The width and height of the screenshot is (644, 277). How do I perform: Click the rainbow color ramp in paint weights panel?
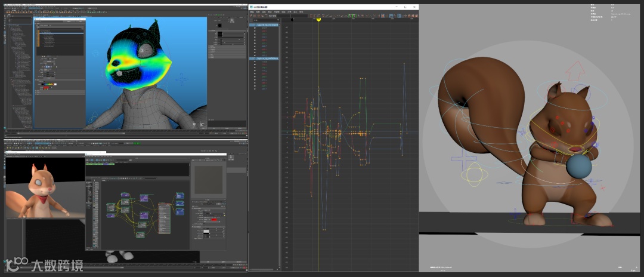48,84
